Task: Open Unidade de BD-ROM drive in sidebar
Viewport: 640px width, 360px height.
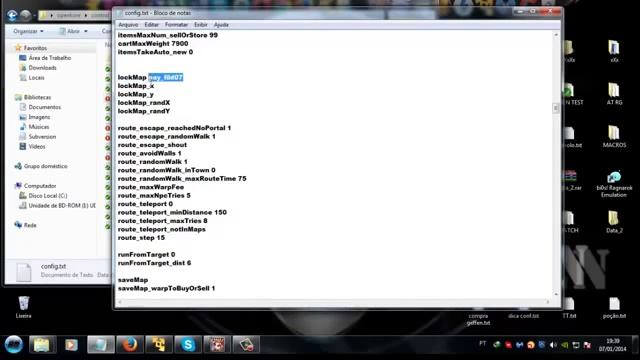Action: [x=61, y=206]
